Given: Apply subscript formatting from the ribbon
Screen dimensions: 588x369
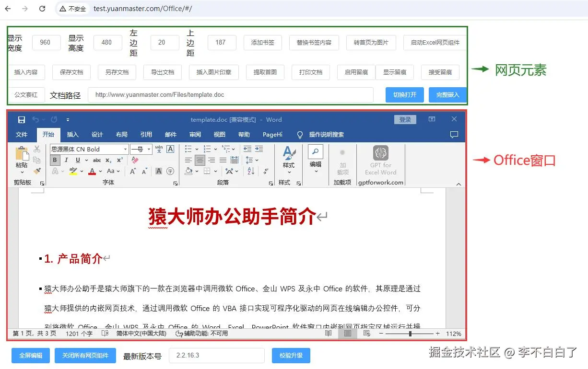Looking at the screenshot, I should 109,160.
